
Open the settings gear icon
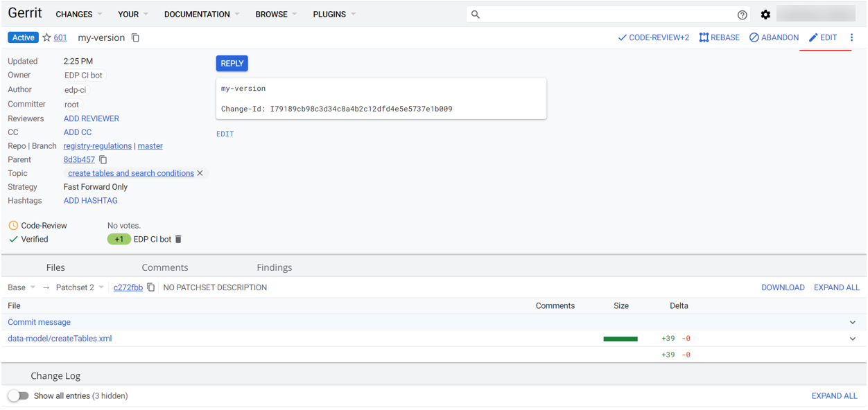coord(765,15)
